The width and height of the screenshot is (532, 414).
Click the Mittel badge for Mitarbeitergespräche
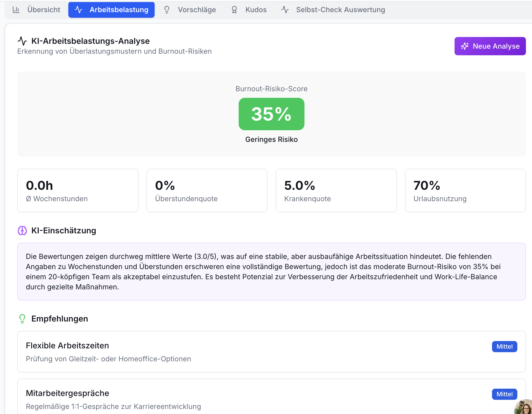[504, 394]
